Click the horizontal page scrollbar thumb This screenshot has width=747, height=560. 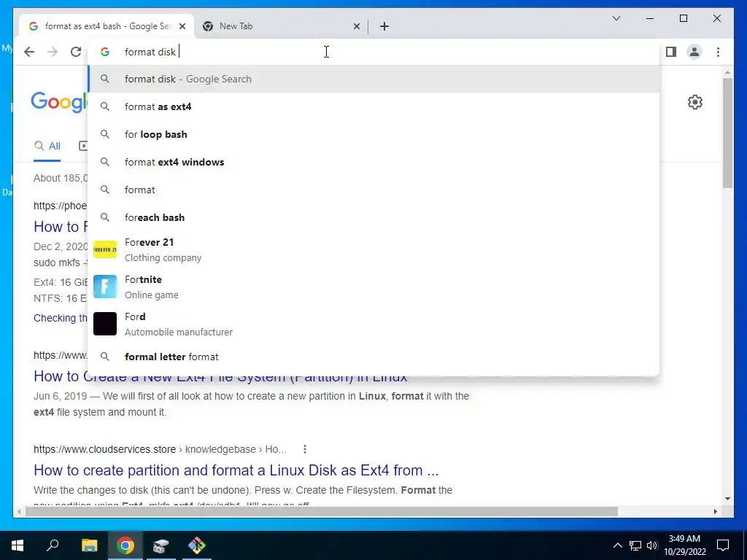(322, 511)
